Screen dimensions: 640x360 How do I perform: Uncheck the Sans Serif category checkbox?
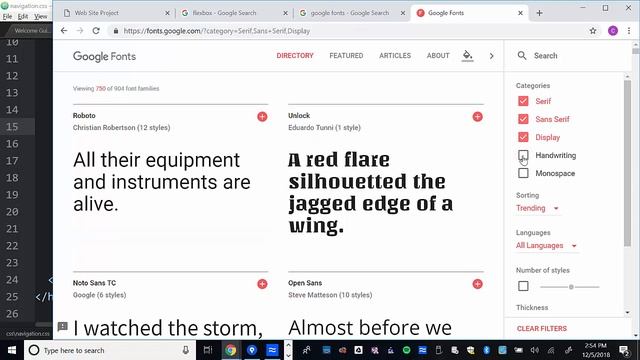[523, 119]
